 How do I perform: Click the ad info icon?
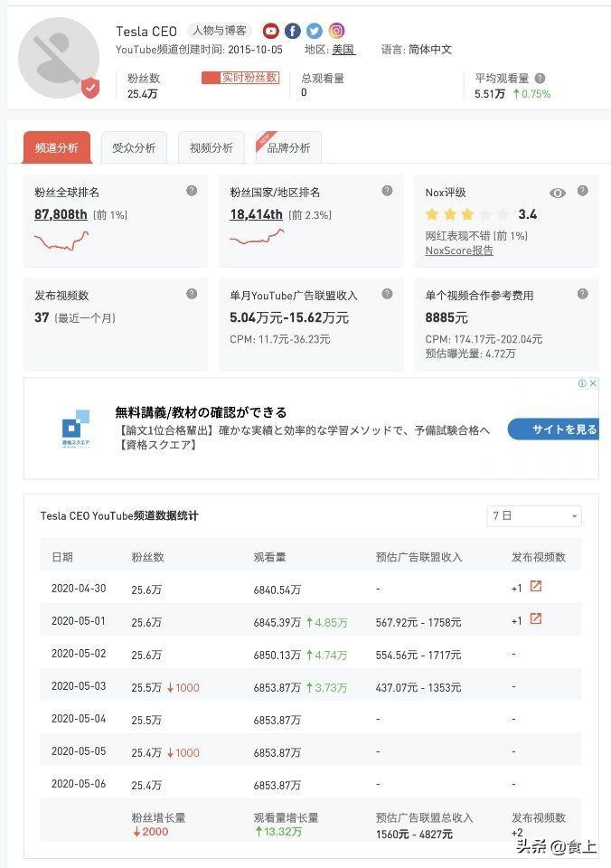(582, 383)
